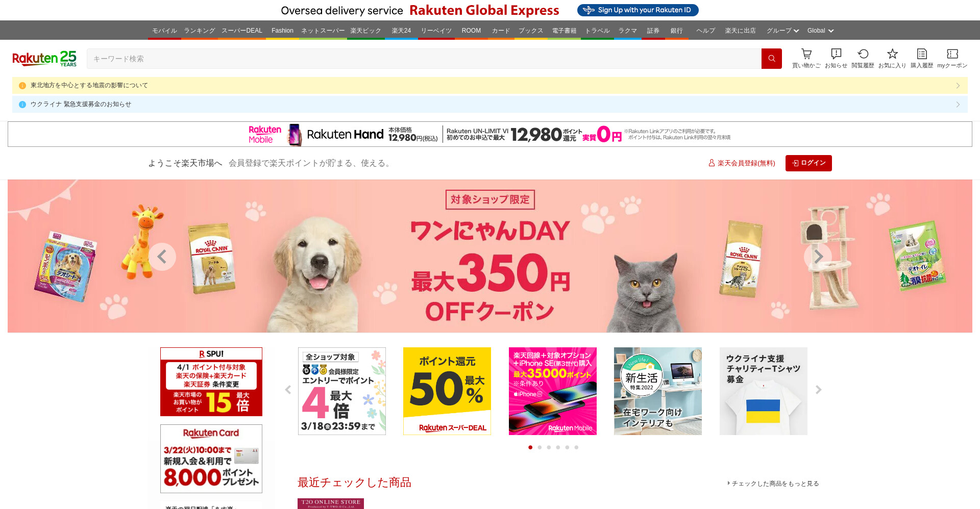980x509 pixels.
Task: Select the second carousel pagination dot
Action: click(x=540, y=447)
